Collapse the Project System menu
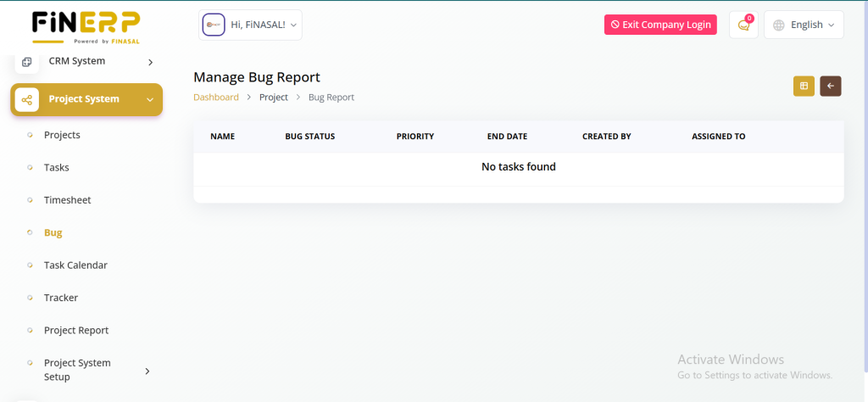 [x=150, y=99]
